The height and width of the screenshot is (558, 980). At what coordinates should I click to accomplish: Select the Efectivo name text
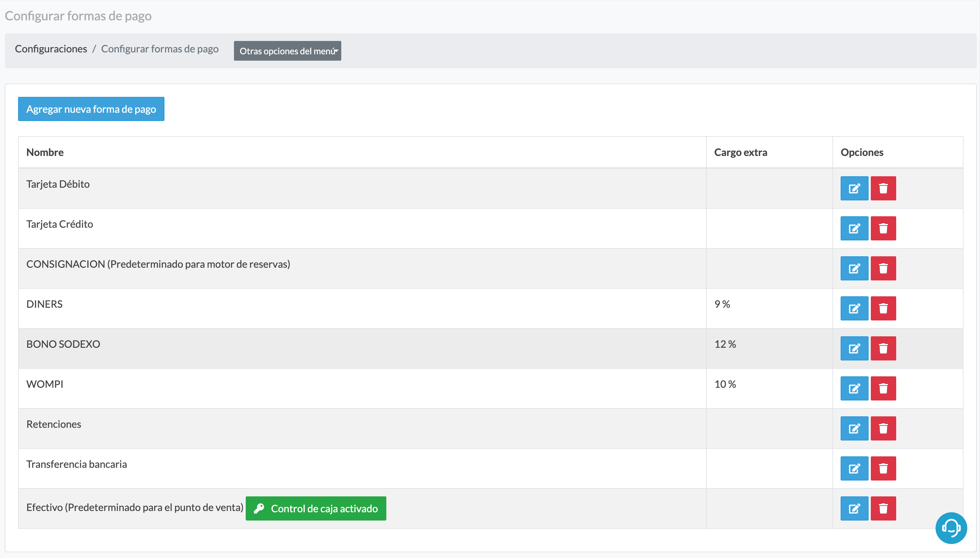click(x=135, y=508)
